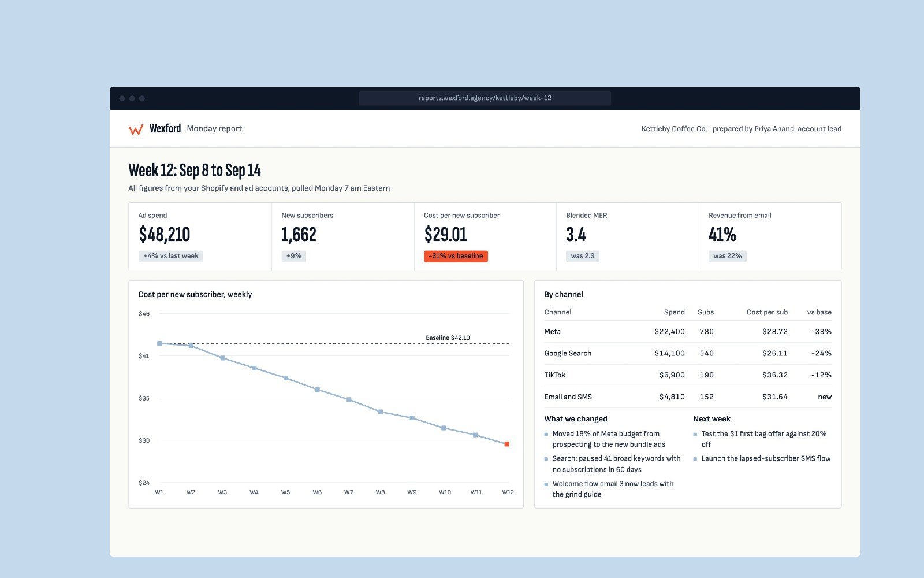The width and height of the screenshot is (924, 578).
Task: Click the 'Search: paused 41 broad keywords' item
Action: 616,464
